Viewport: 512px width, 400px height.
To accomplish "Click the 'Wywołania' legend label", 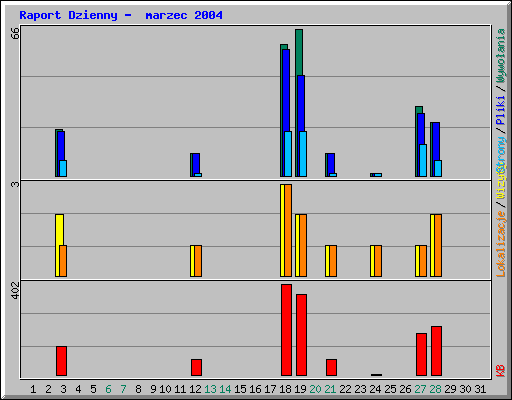I will point(501,56).
